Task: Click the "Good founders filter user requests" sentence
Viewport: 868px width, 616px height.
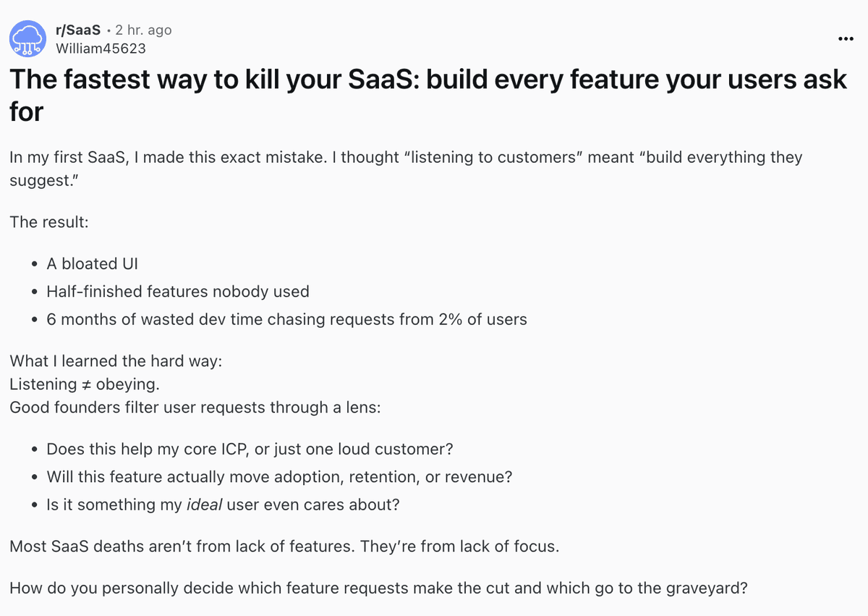Action: (195, 407)
